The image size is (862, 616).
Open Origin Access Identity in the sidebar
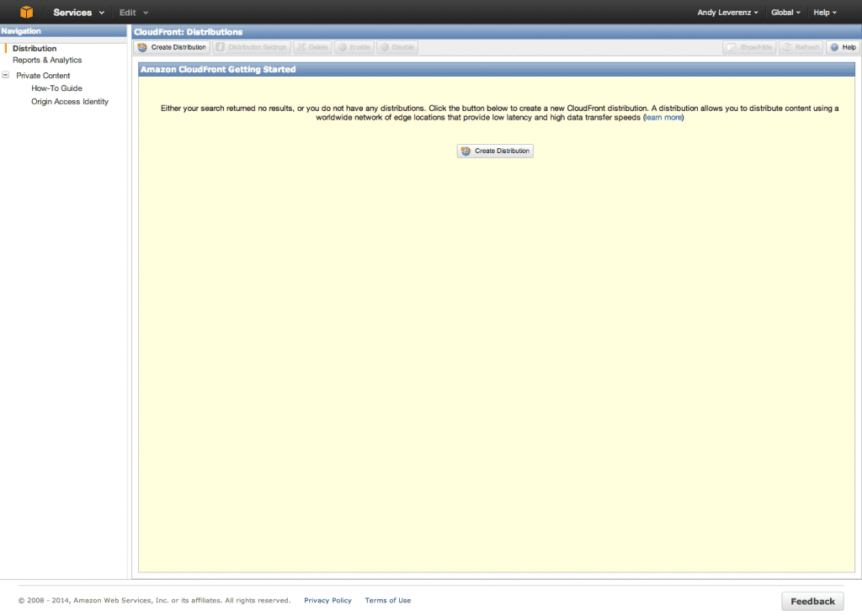[70, 101]
